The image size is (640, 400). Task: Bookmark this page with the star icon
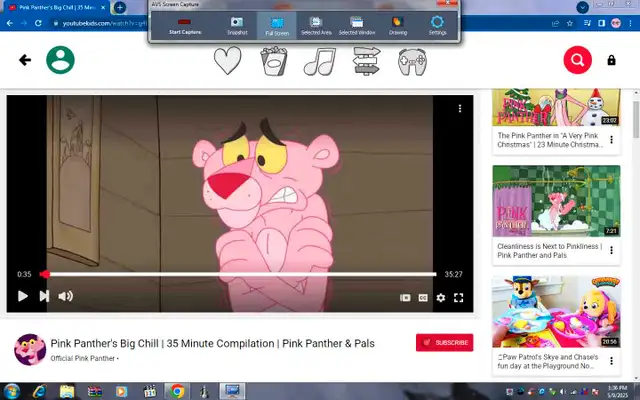pos(570,23)
